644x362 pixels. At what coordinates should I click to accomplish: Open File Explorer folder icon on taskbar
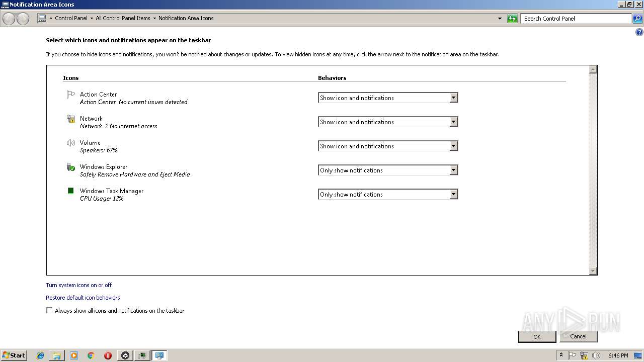pyautogui.click(x=57, y=355)
